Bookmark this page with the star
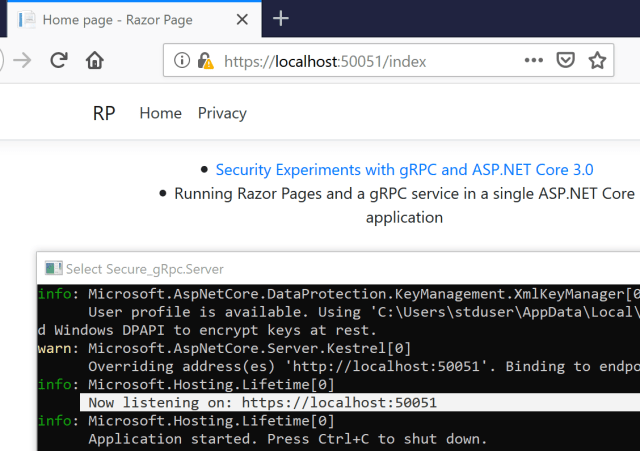 click(597, 61)
